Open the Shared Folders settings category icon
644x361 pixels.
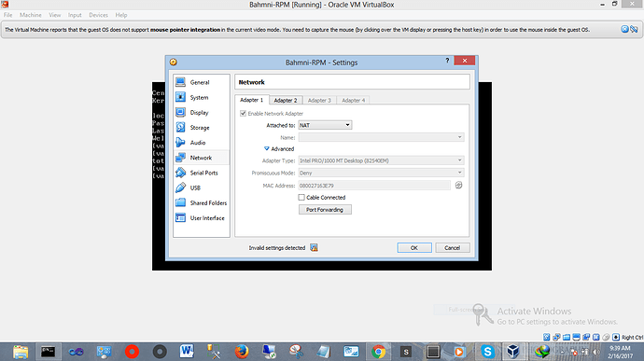[180, 202]
